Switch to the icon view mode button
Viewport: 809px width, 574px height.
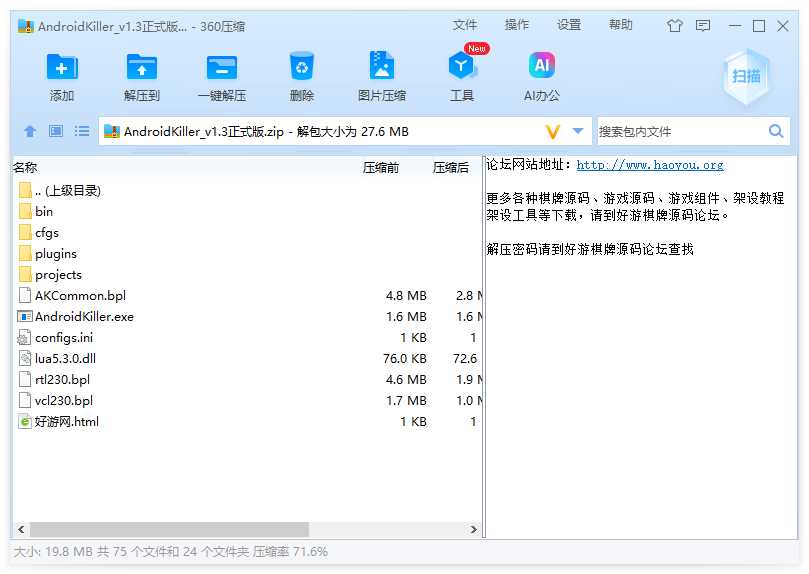[56, 131]
